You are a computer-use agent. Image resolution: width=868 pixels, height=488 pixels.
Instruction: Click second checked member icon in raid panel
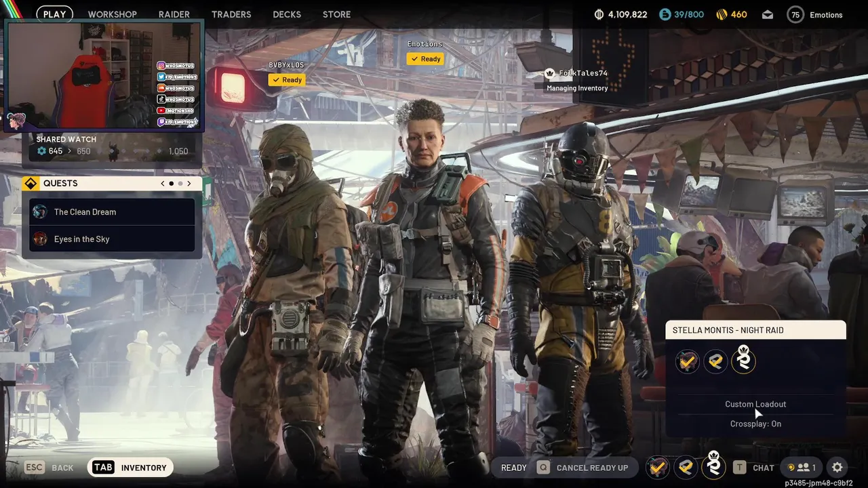(x=715, y=361)
